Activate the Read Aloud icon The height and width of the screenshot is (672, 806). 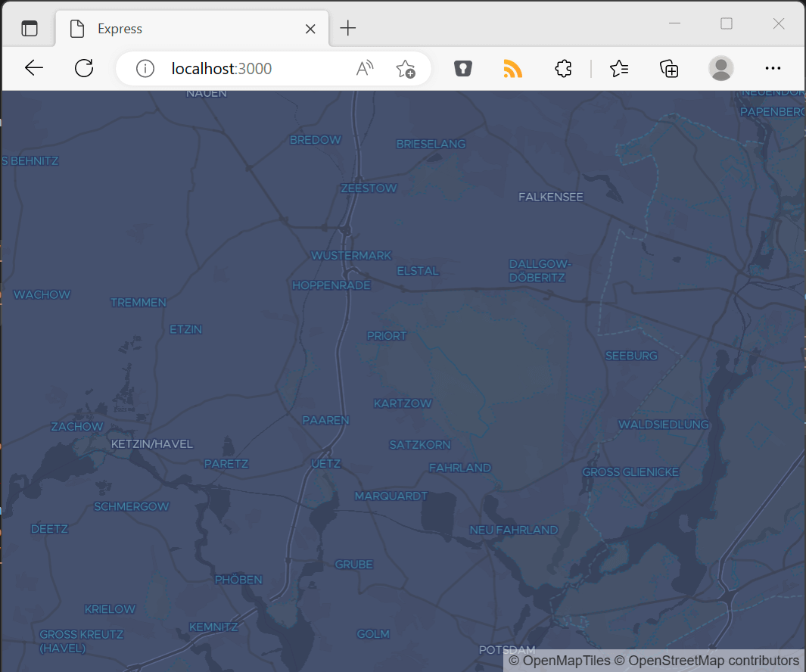pyautogui.click(x=365, y=69)
